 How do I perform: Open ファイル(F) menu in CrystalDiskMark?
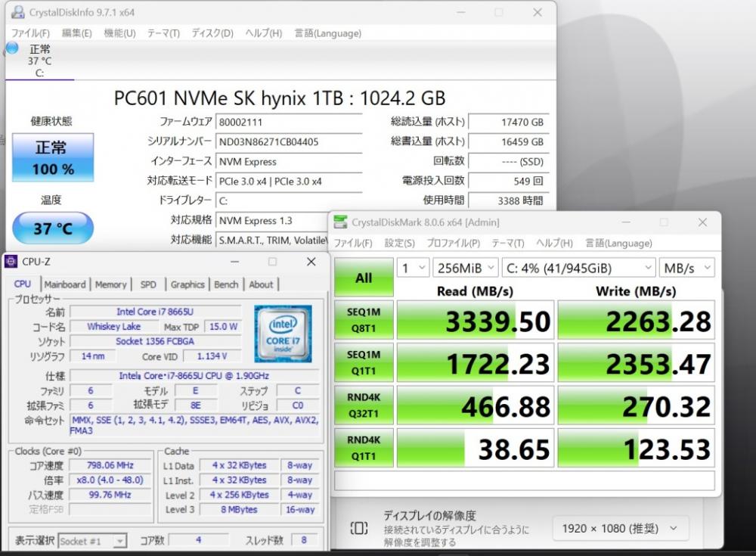click(x=353, y=243)
